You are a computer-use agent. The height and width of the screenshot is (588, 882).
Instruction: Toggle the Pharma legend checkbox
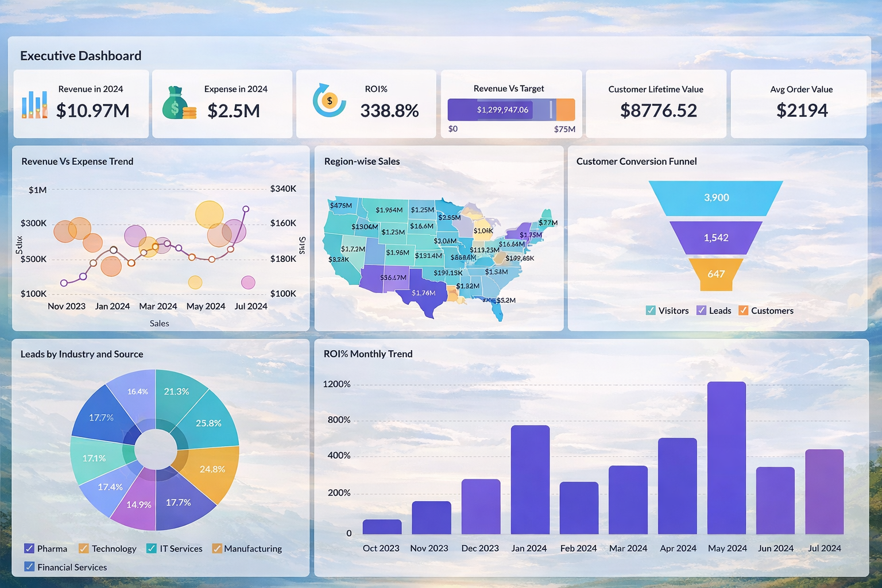[x=29, y=548]
